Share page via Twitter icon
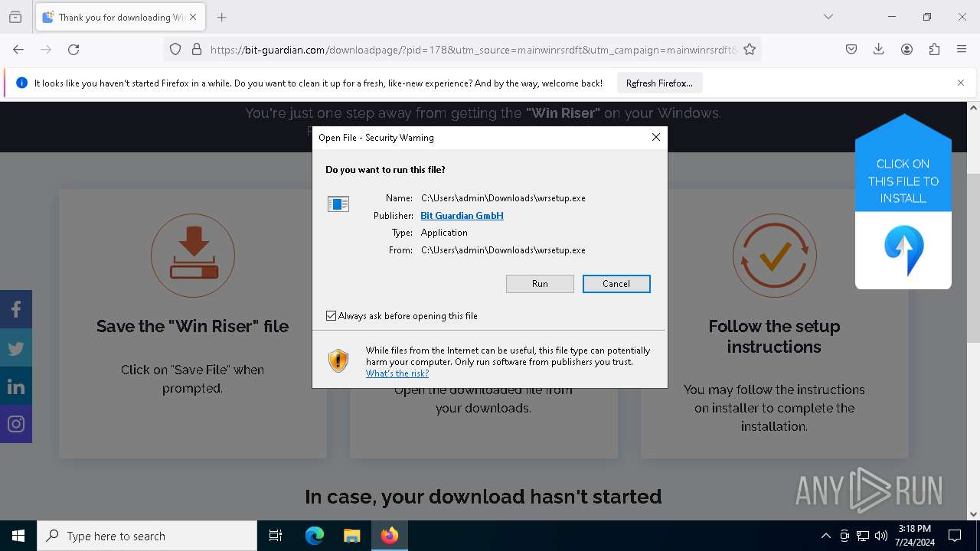Image resolution: width=980 pixels, height=551 pixels. pyautogui.click(x=16, y=347)
